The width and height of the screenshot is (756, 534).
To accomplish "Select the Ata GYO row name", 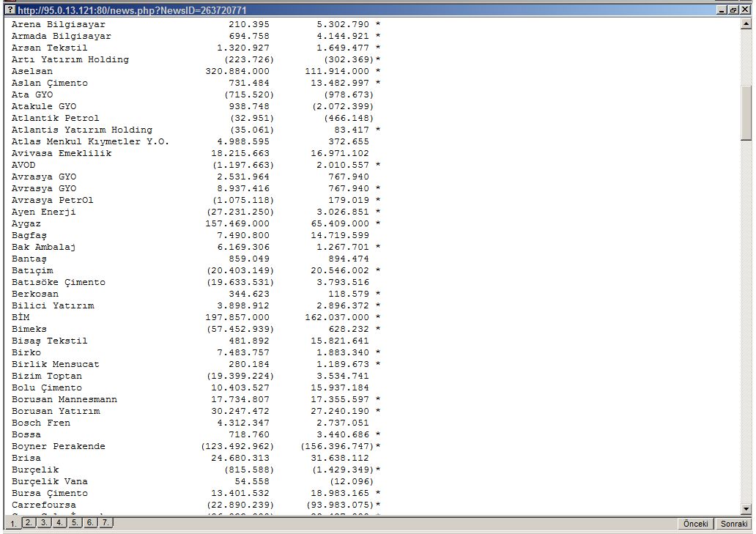I will (x=32, y=94).
